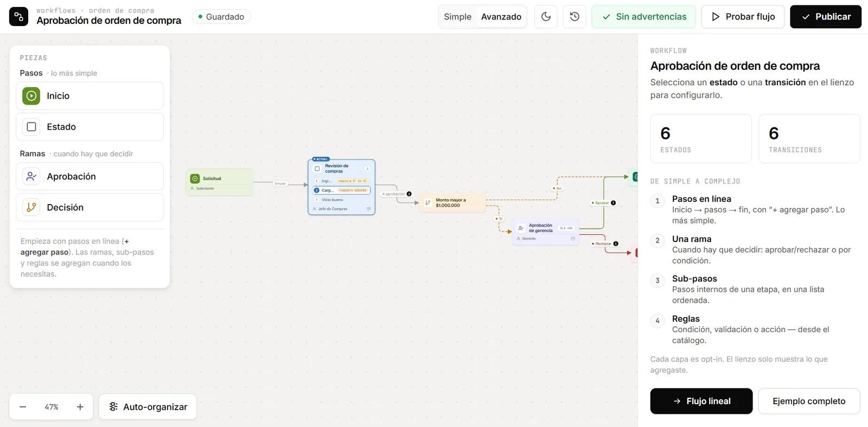Click the Sí transition label
This screenshot has width=868, height=427.
(499, 219)
